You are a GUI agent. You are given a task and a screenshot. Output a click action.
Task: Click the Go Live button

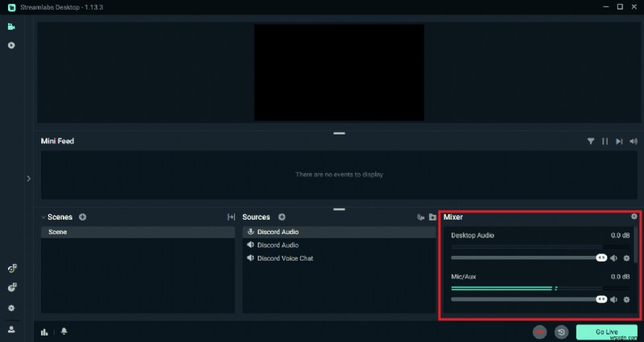[606, 332]
